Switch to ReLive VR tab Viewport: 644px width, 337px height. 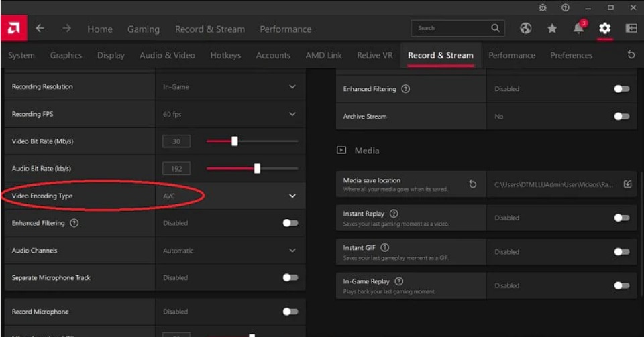pyautogui.click(x=374, y=56)
